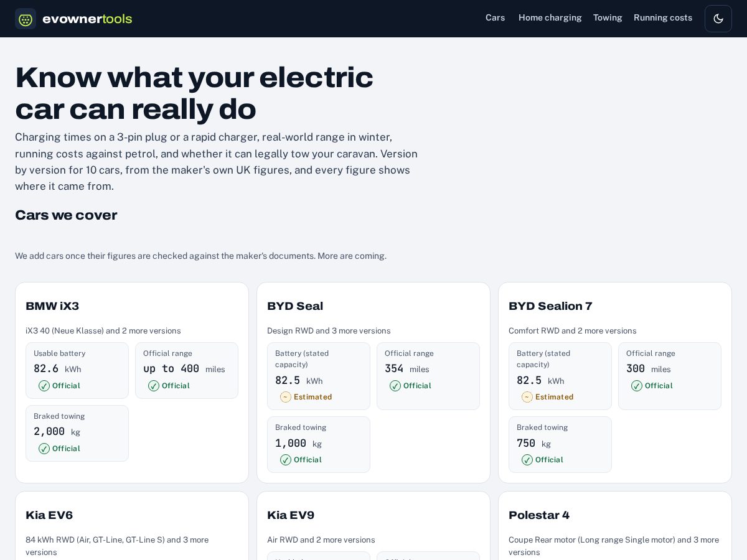The image size is (747, 560).
Task: Open the BYD Sealion 7 car card
Action: pos(615,383)
